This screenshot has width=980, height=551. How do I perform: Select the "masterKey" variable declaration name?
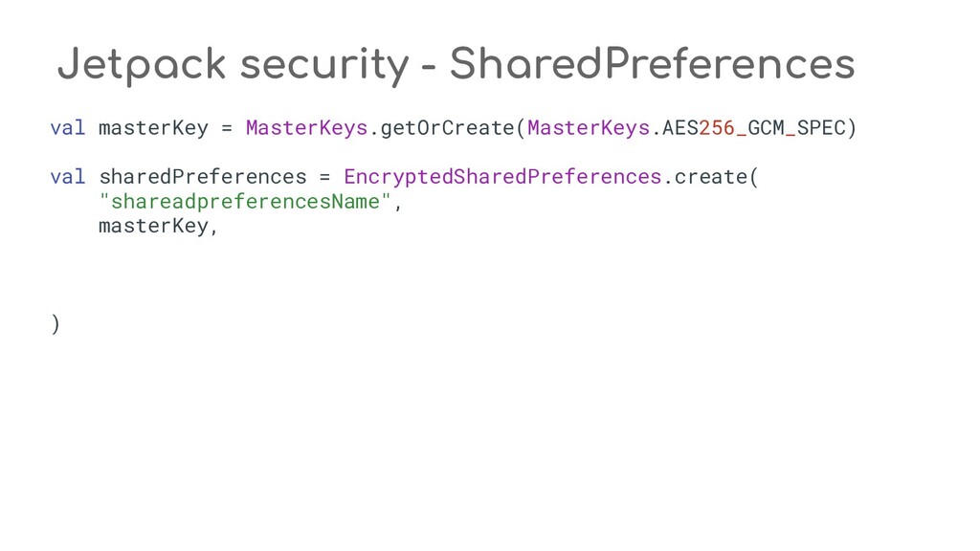point(153,127)
